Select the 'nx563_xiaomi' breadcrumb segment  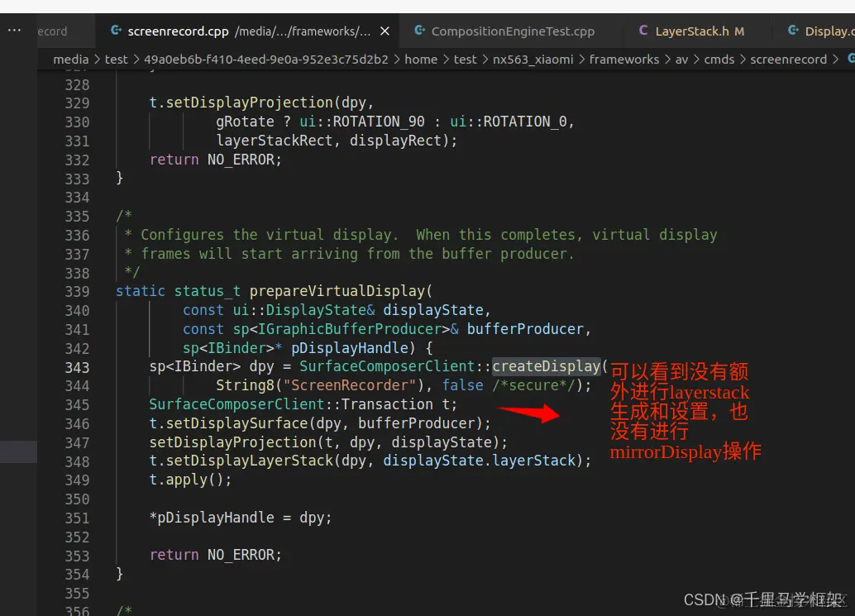pos(533,60)
